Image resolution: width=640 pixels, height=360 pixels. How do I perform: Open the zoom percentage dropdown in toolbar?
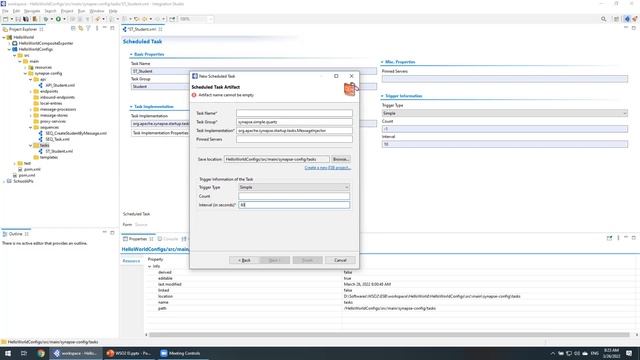210,19
